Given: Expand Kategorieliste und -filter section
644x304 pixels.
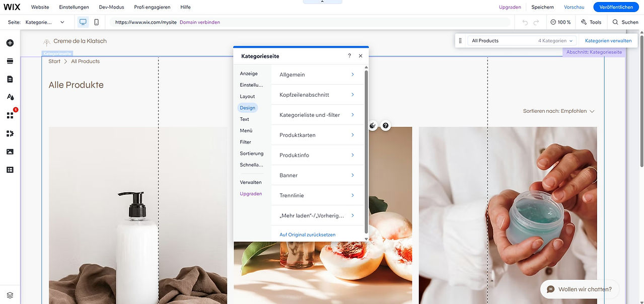Looking at the screenshot, I should pyautogui.click(x=317, y=115).
